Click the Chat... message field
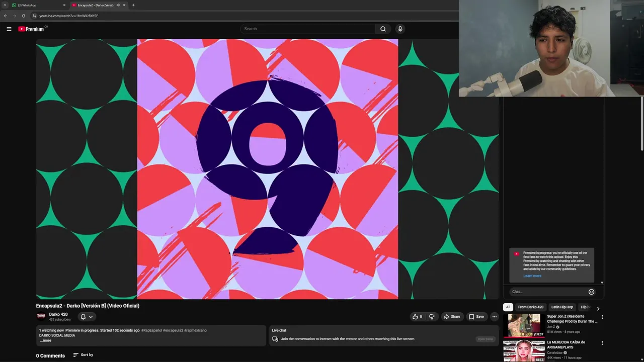Screen dimensions: 644x362 tap(548, 292)
